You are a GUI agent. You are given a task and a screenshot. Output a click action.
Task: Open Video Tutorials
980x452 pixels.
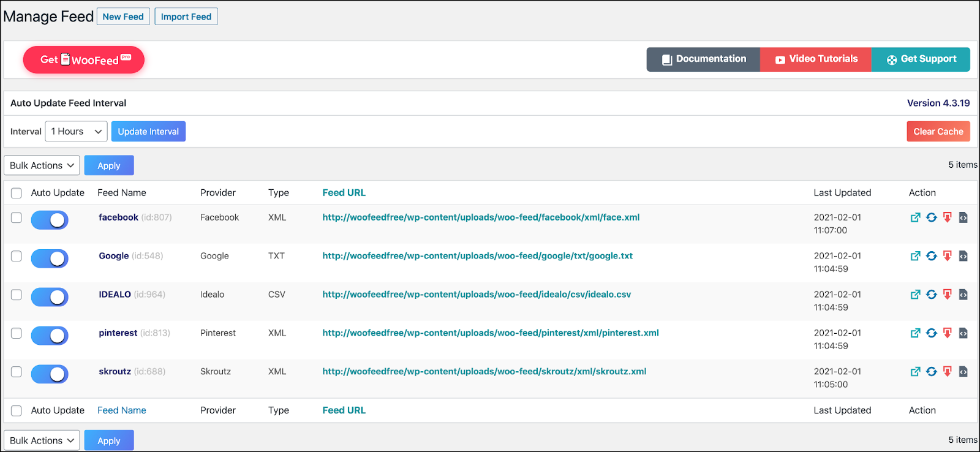click(x=816, y=59)
